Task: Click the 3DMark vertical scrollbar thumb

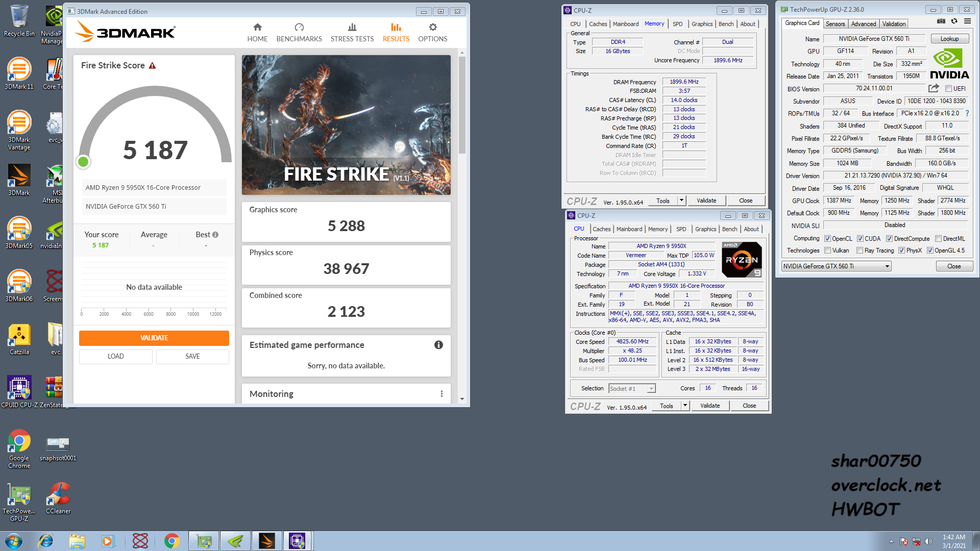Action: 462,105
